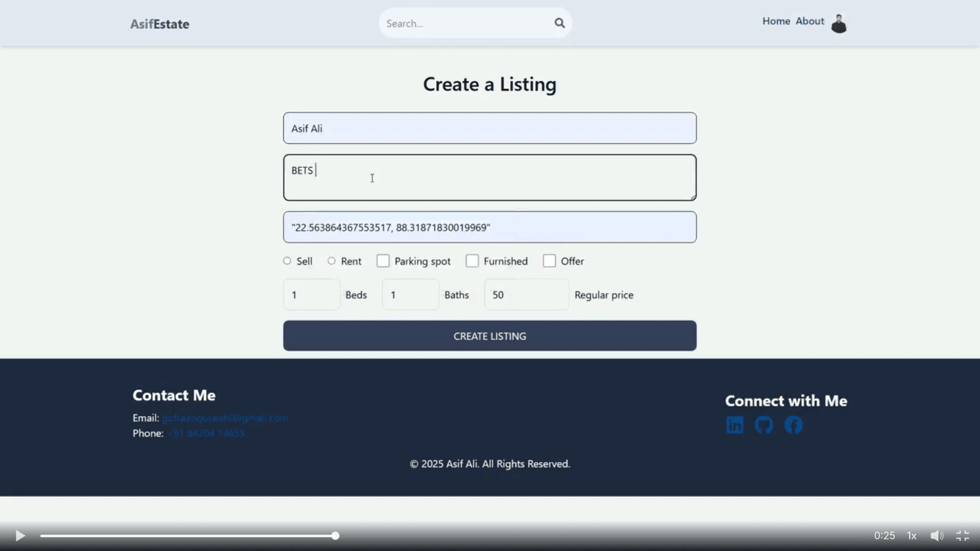The height and width of the screenshot is (551, 980).
Task: Grab the description textarea resize handle
Action: click(x=693, y=197)
